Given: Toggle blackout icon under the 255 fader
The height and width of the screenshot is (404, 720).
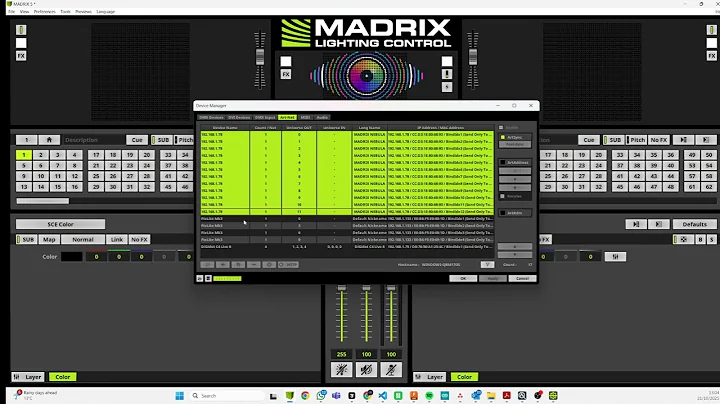Looking at the screenshot, I should pyautogui.click(x=342, y=369).
